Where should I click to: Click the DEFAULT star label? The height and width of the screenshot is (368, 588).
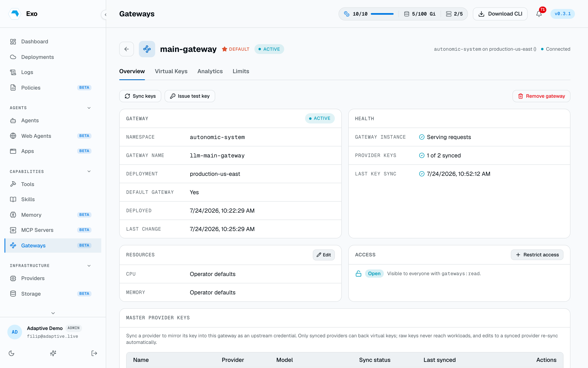click(235, 49)
